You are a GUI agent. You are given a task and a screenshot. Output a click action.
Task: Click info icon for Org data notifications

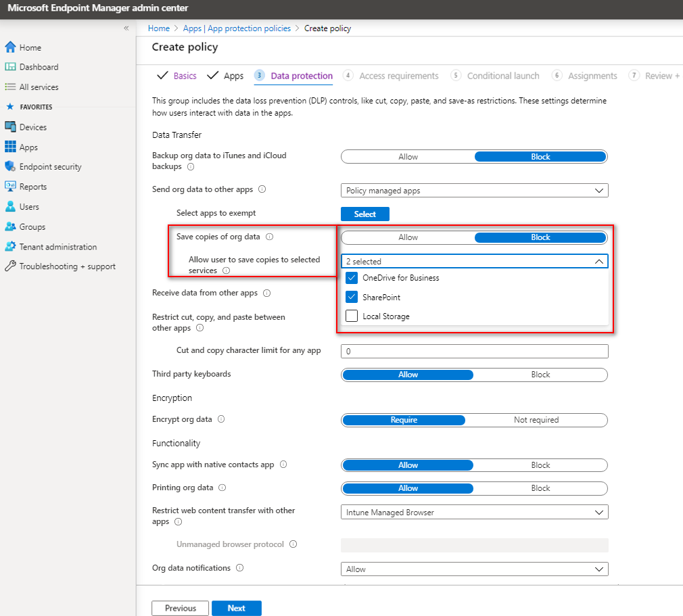(239, 568)
